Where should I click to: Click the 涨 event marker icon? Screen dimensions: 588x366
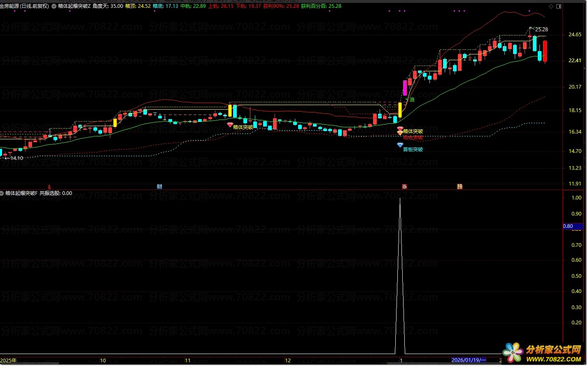point(404,187)
